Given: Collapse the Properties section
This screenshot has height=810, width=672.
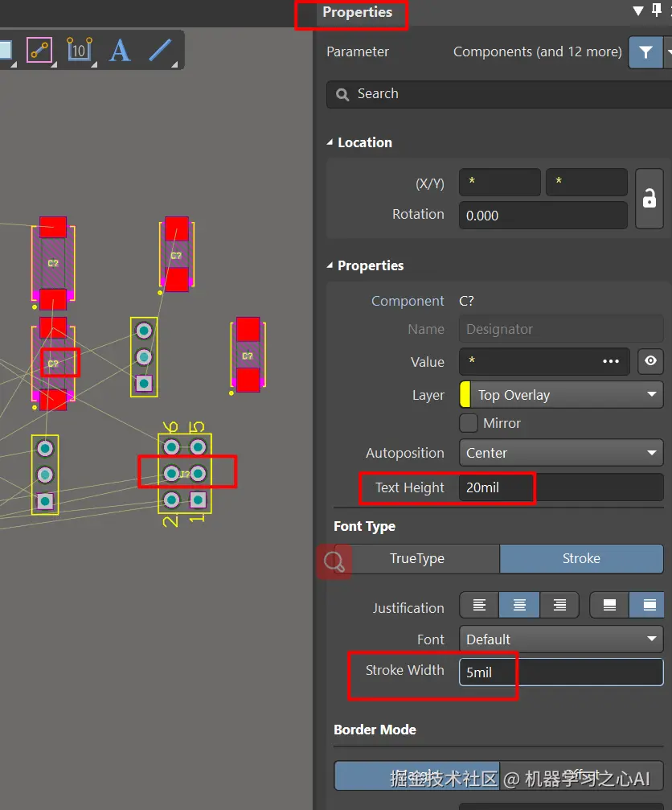Looking at the screenshot, I should 330,265.
